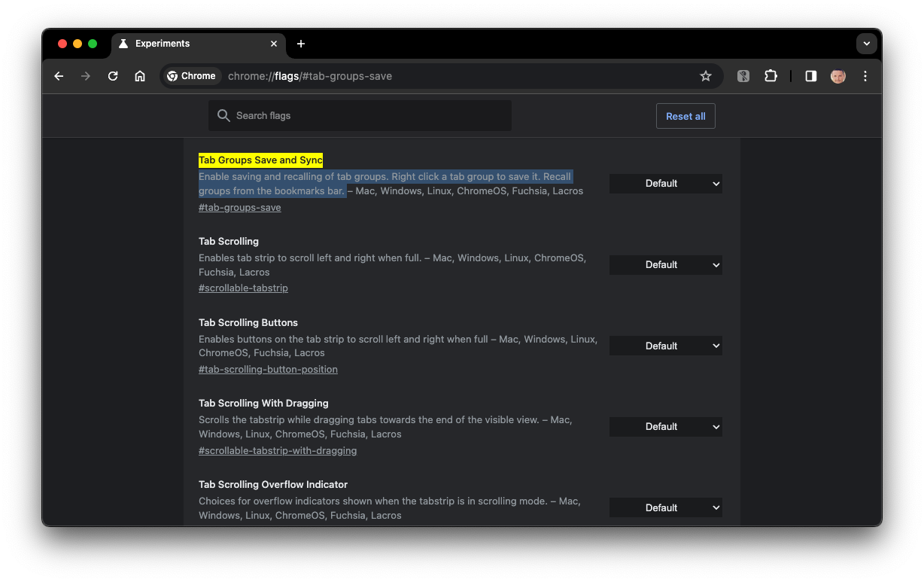Click the Tab Scrolling heading
924x582 pixels.
pyautogui.click(x=229, y=241)
